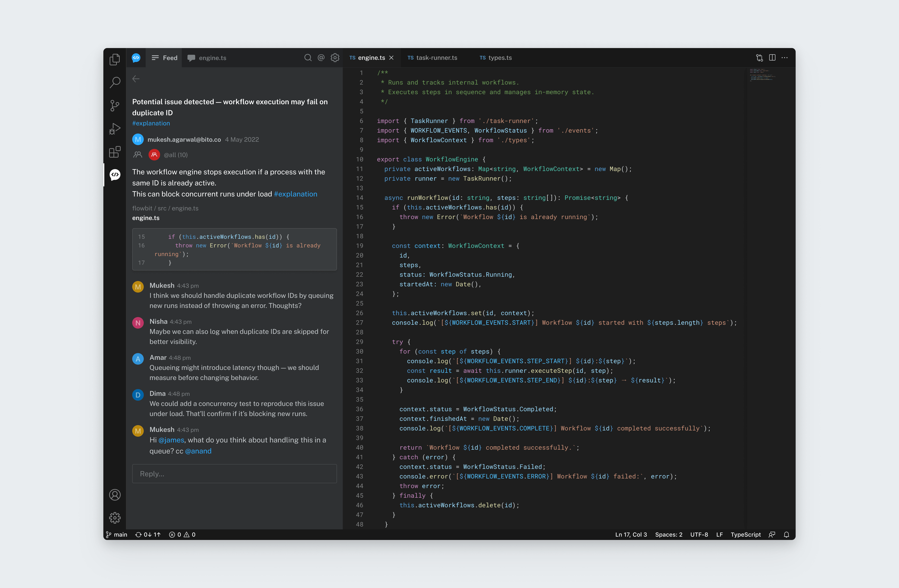This screenshot has width=899, height=588.
Task: Click in the Reply input field
Action: coord(234,474)
